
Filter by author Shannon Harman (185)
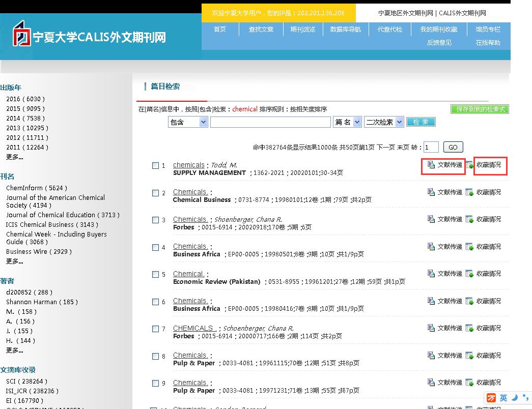42,302
